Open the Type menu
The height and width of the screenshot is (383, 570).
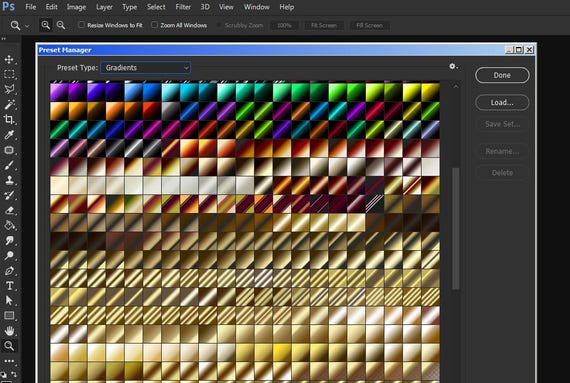(x=129, y=7)
